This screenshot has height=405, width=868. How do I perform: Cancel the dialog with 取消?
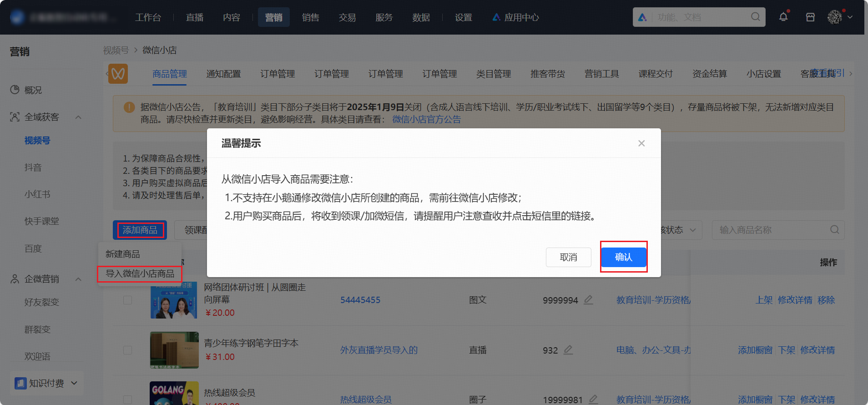[569, 257]
